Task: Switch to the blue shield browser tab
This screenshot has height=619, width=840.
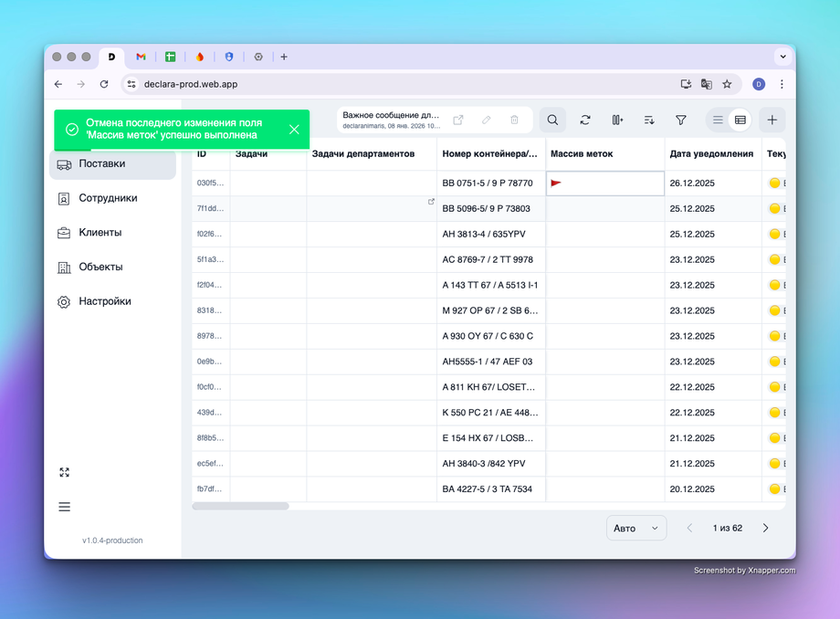Action: pyautogui.click(x=229, y=57)
